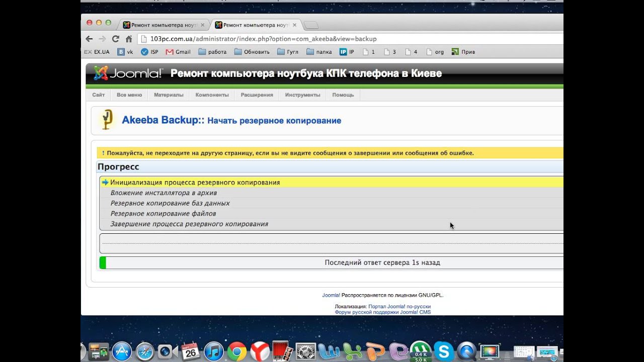Open the Инструменты menu

click(x=302, y=95)
